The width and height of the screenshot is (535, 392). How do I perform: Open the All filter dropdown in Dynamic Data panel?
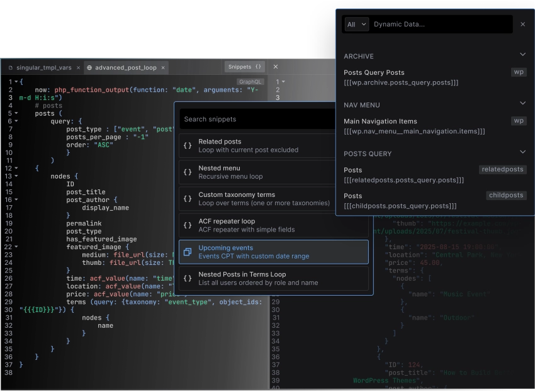pyautogui.click(x=356, y=24)
